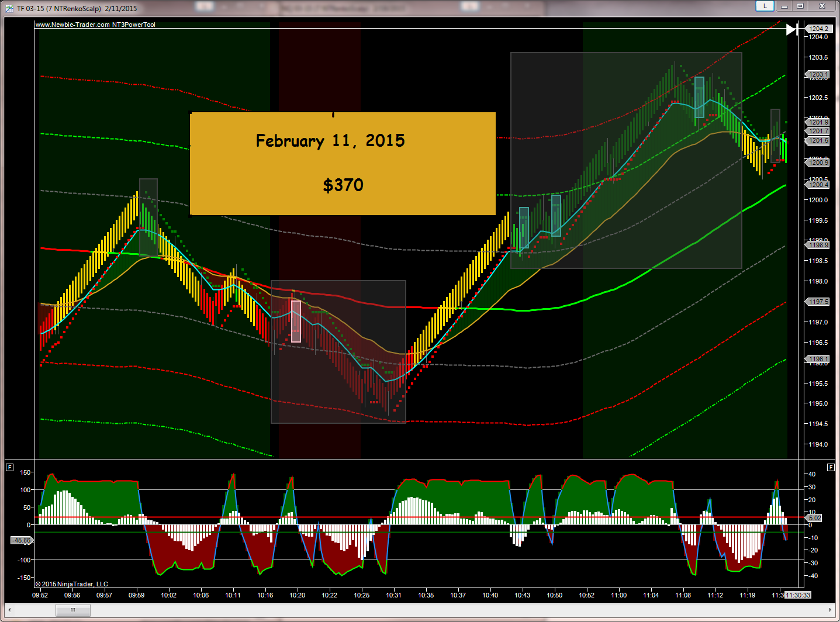Screen dimensions: 840x622
Task: Click the right arrow of horizontal scrollbar
Action: [x=831, y=610]
